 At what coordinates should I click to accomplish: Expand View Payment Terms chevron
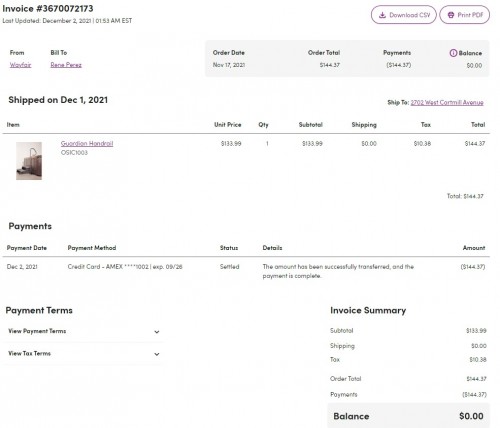(157, 332)
